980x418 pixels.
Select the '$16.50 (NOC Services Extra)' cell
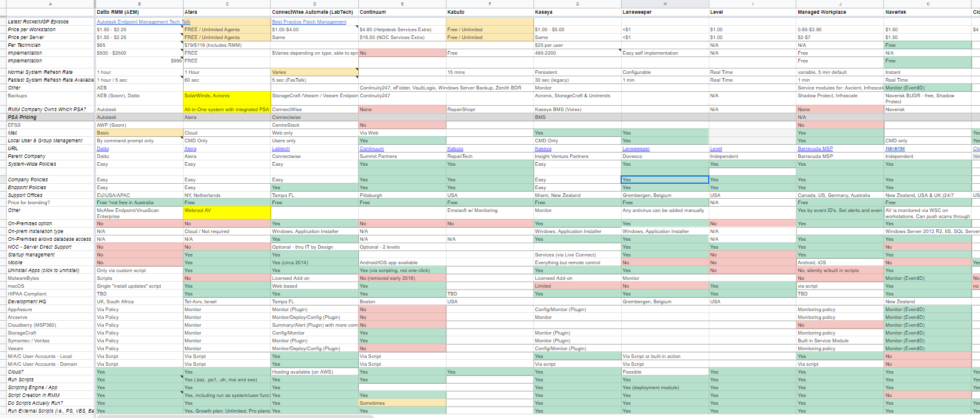(x=402, y=37)
